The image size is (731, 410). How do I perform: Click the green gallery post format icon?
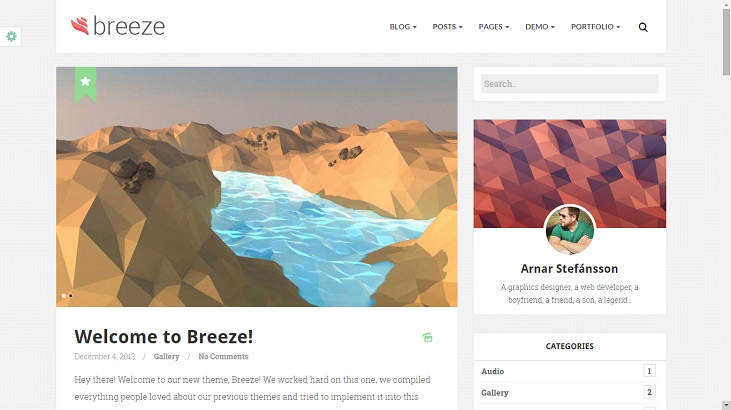[x=428, y=337]
